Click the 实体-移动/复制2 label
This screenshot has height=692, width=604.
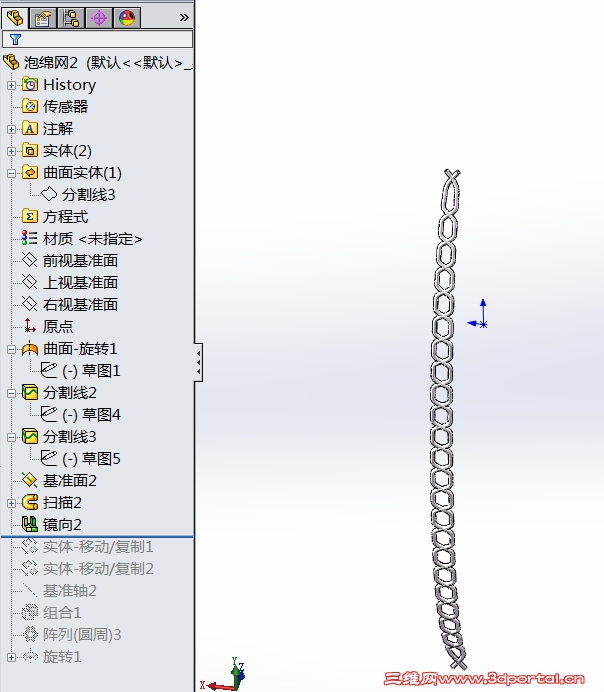[98, 568]
